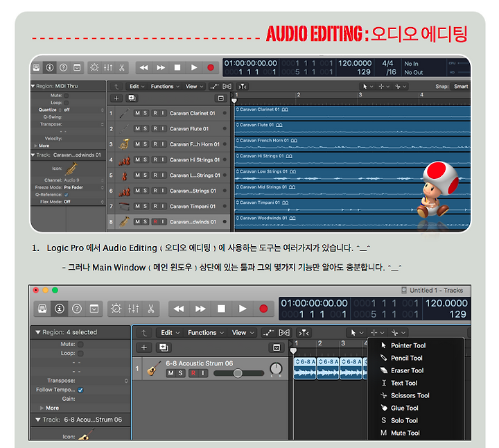
Task: Open the left-click tool dropdown in lower window
Action: tap(357, 333)
